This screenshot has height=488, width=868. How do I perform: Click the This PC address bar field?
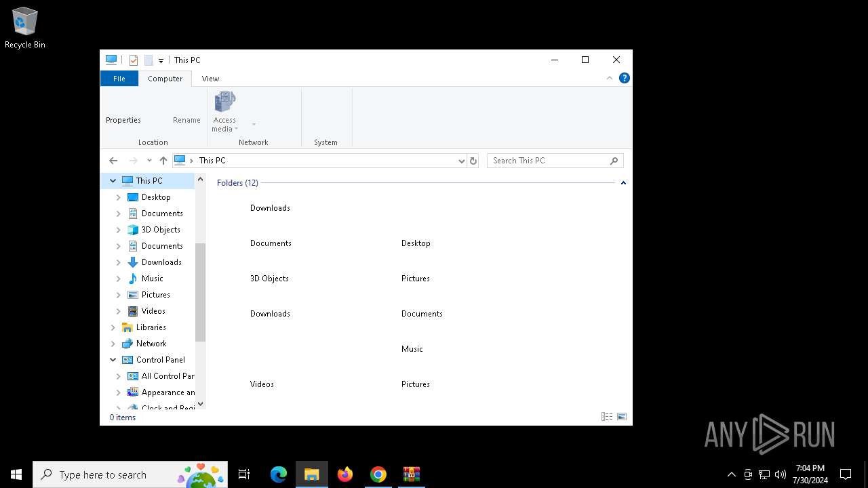click(x=319, y=161)
